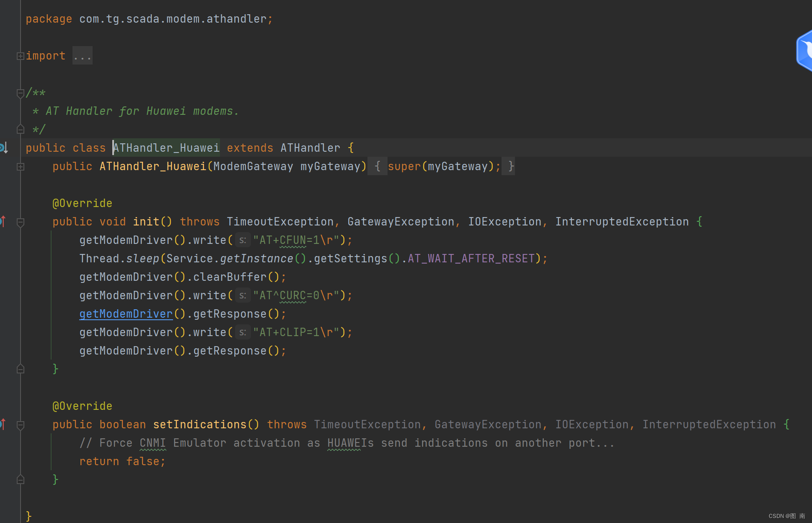Image resolution: width=812 pixels, height=523 pixels.
Task: Click the @Override annotation above init()
Action: click(x=83, y=203)
